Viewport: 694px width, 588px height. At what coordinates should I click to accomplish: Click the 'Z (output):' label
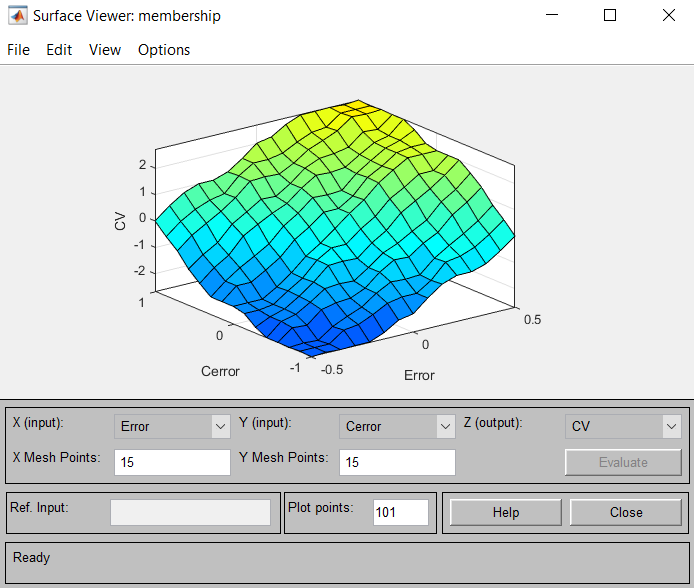[x=493, y=423]
